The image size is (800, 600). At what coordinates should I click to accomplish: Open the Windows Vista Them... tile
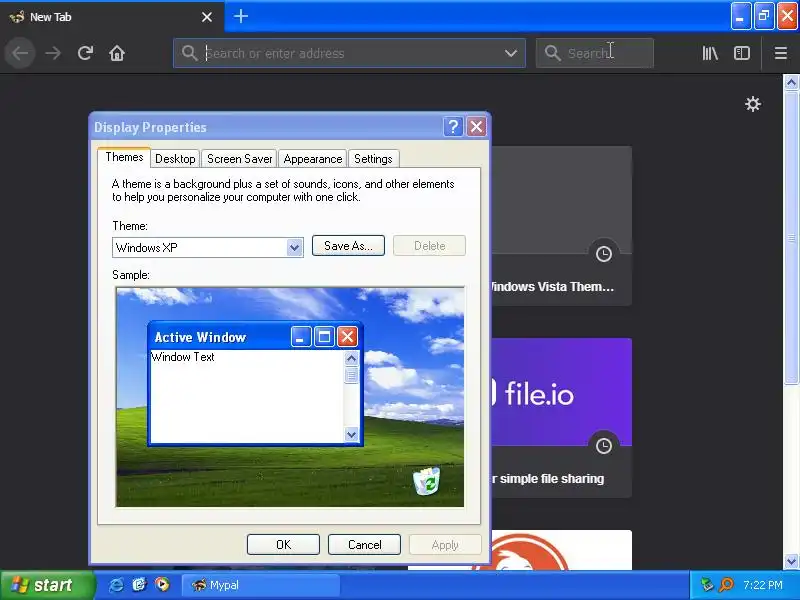pos(561,226)
